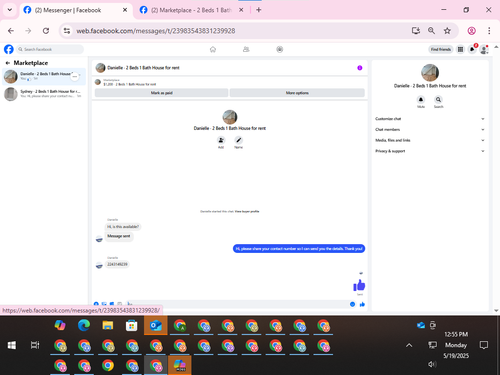Reload the page

point(46,31)
